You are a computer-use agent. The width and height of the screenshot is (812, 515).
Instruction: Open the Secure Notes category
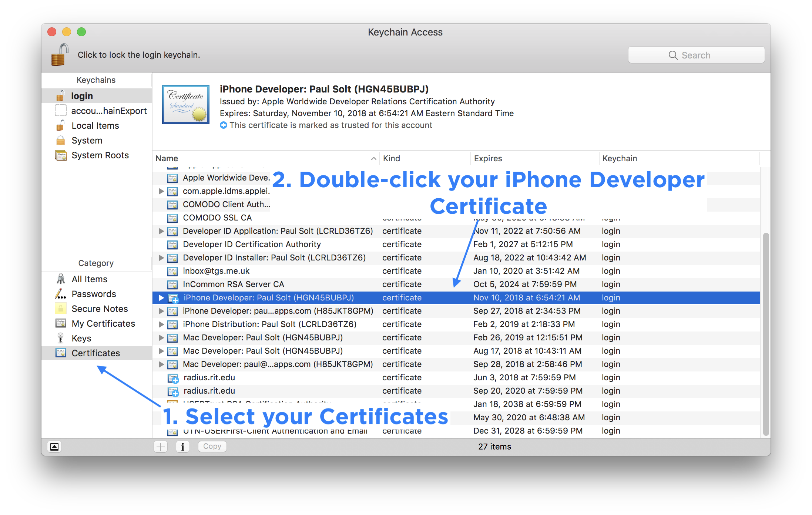point(100,309)
